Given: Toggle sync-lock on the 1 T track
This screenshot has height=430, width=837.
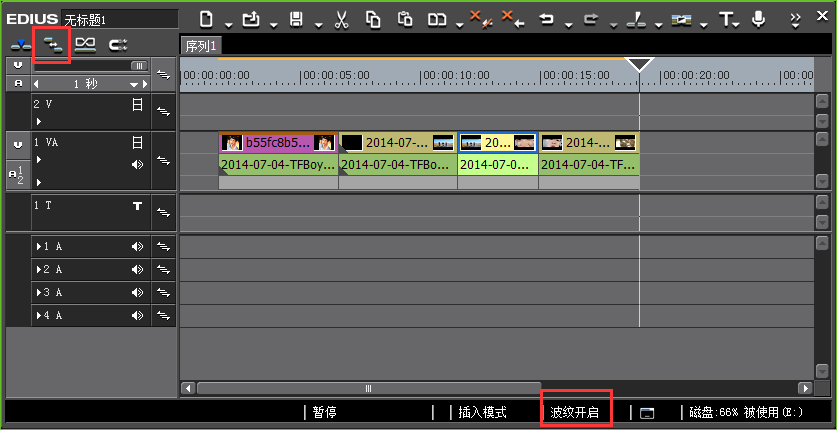Looking at the screenshot, I should click(163, 212).
